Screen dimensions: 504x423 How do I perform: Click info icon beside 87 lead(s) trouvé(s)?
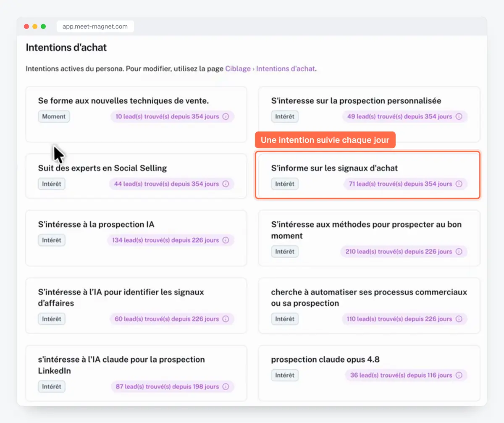click(226, 386)
